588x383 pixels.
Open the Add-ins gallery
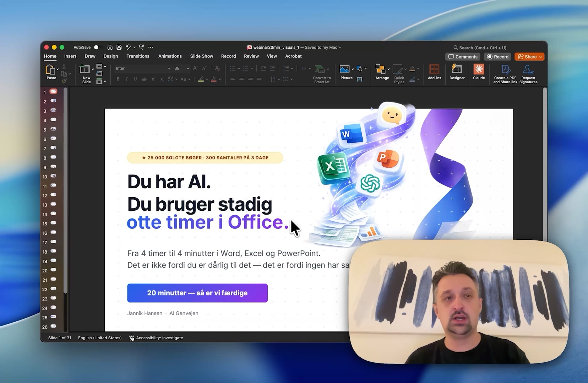434,72
